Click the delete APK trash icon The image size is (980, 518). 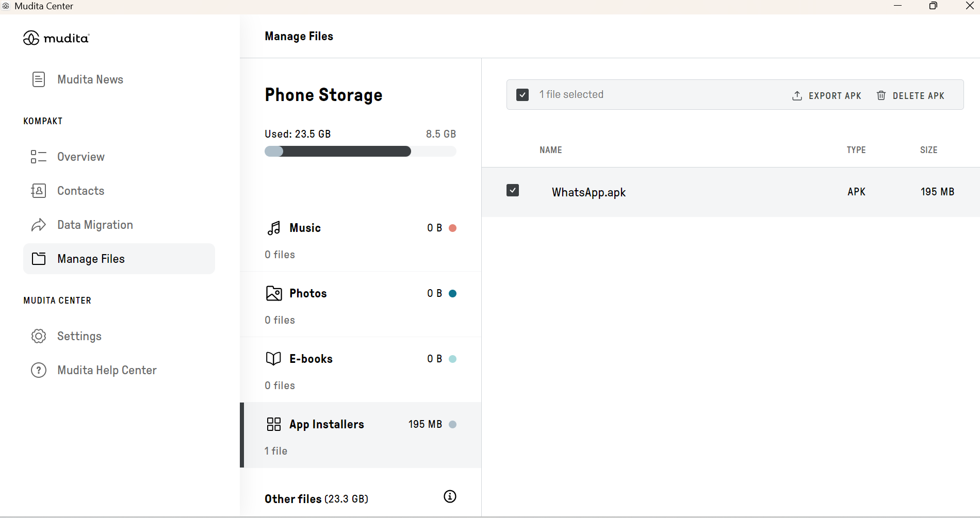(x=881, y=95)
